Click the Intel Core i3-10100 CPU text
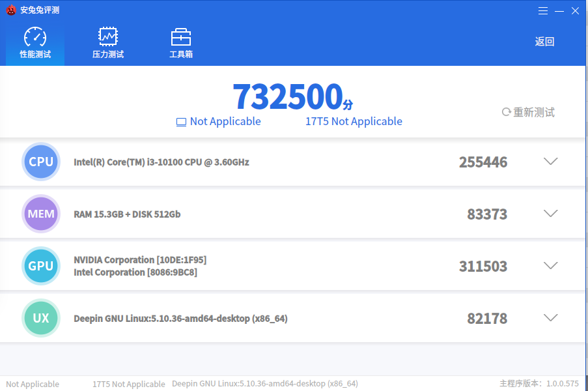This screenshot has height=391, width=588. coord(161,162)
